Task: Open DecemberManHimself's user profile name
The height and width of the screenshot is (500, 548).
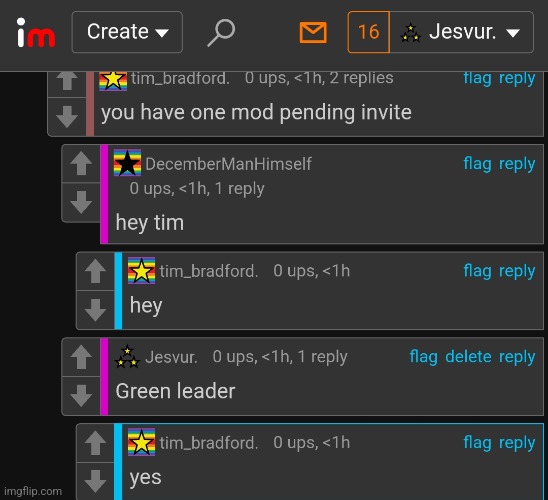Action: [228, 164]
